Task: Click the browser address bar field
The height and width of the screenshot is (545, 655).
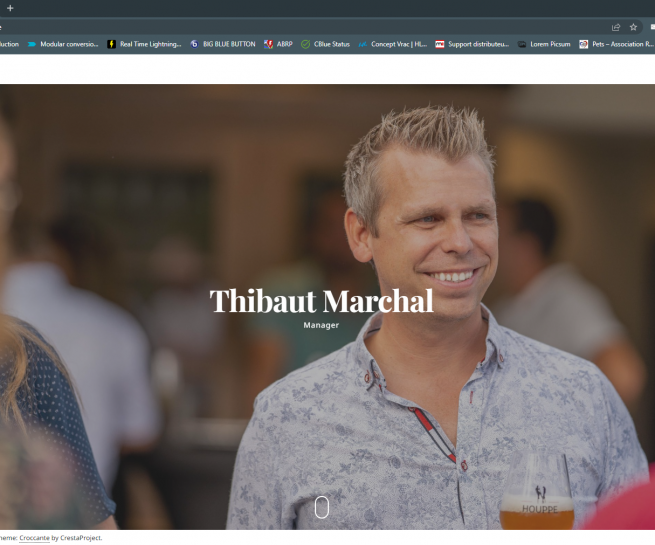Action: [x=303, y=27]
